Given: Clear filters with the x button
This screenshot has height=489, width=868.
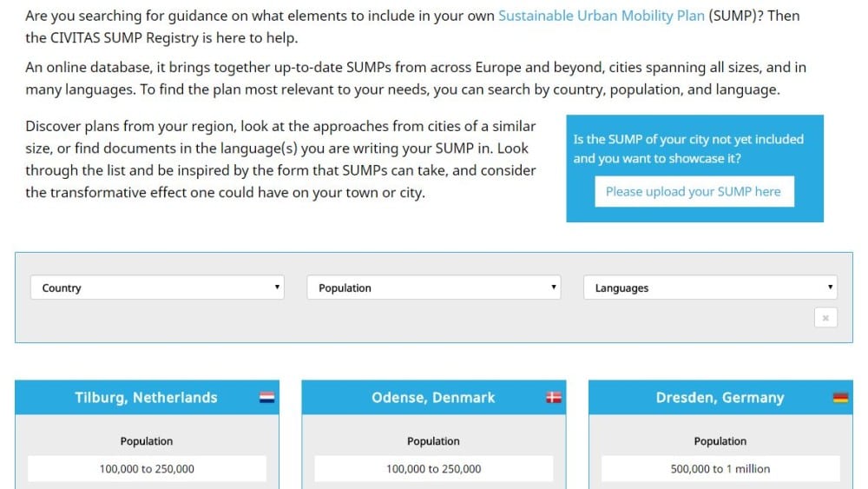Looking at the screenshot, I should pos(825,318).
